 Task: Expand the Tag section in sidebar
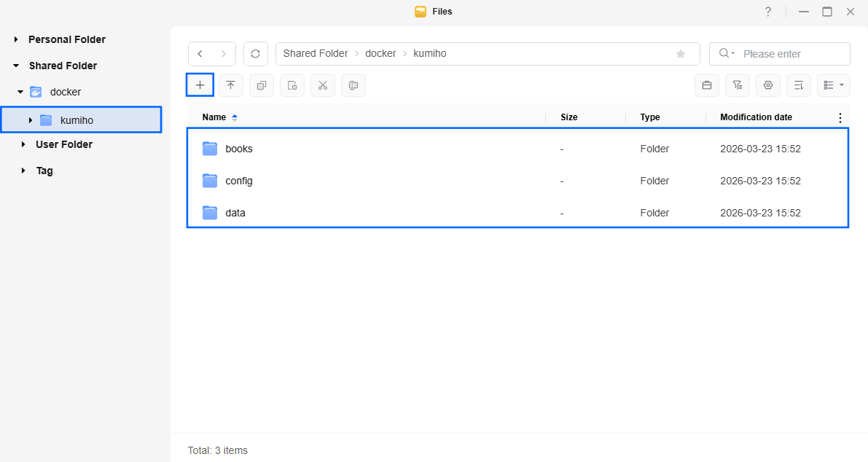tap(24, 171)
